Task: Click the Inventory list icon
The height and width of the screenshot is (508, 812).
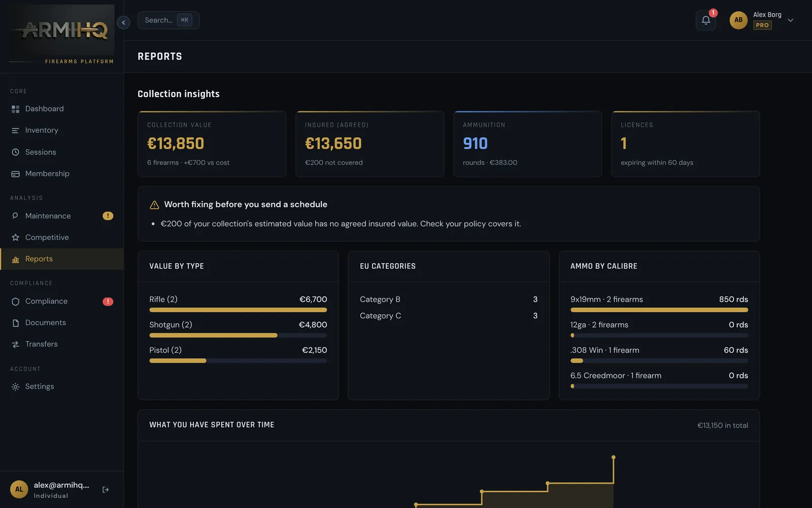Action: click(15, 131)
